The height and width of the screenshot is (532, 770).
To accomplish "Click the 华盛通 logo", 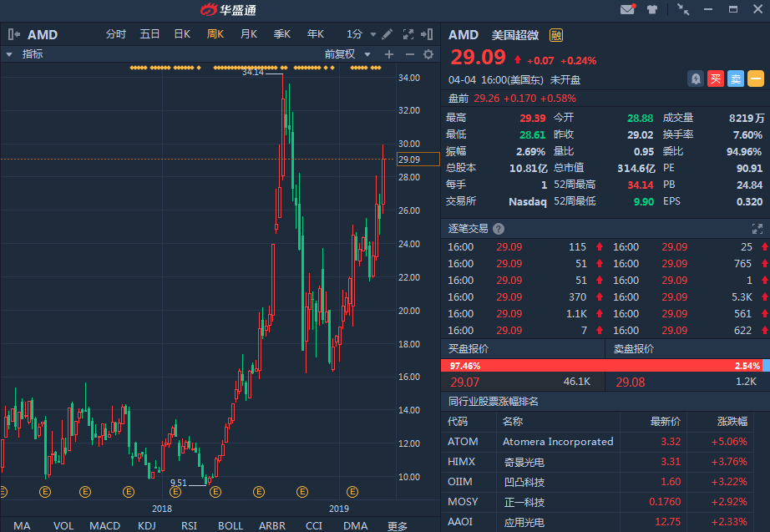I will pyautogui.click(x=228, y=9).
